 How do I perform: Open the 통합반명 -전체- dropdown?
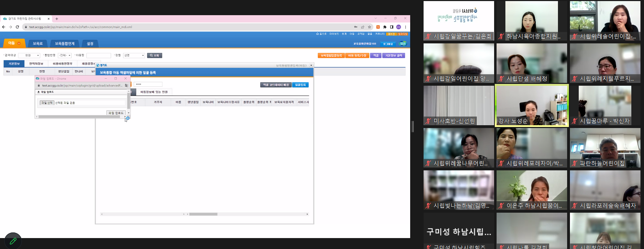[x=65, y=55]
